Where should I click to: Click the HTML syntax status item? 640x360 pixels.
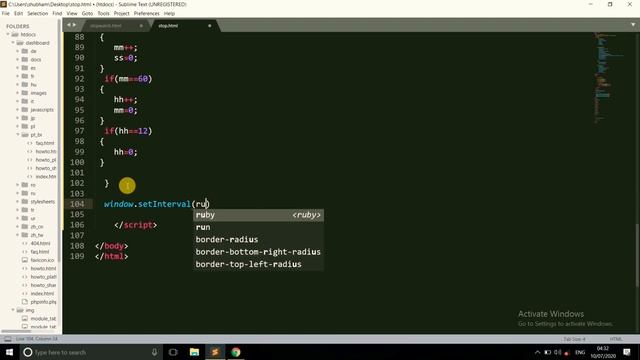click(x=616, y=339)
